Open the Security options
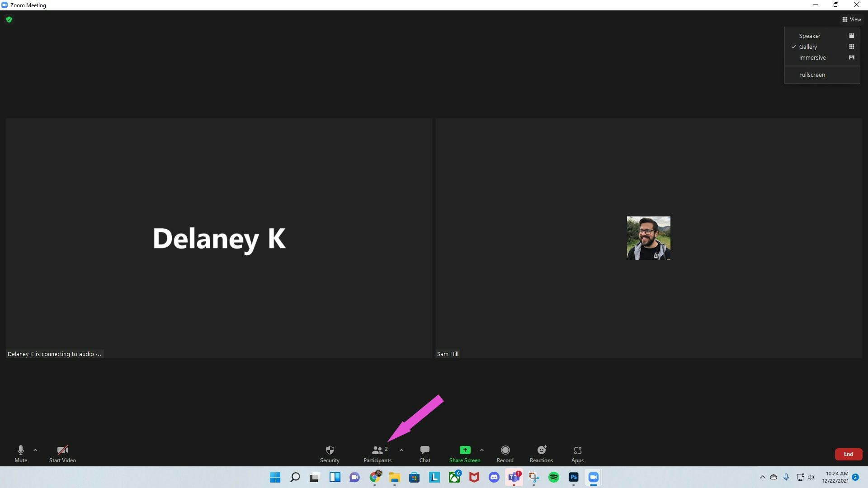 (329, 454)
